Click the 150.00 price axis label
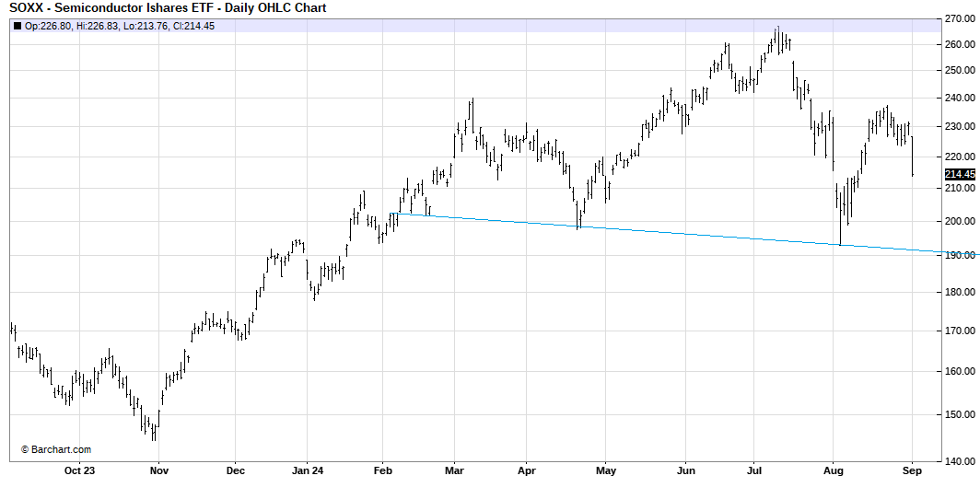Image resolution: width=980 pixels, height=499 pixels. (x=960, y=414)
